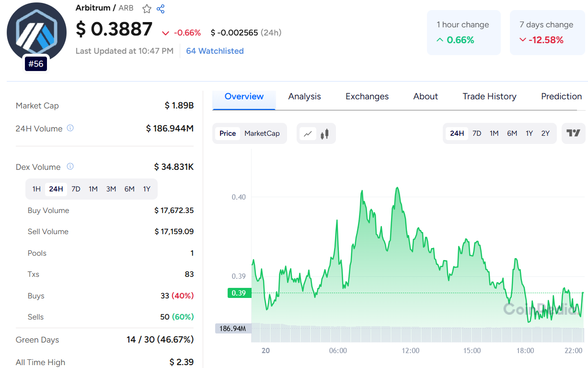Toggle chart to Price mode
Screen dimensions: 588x368
228,133
